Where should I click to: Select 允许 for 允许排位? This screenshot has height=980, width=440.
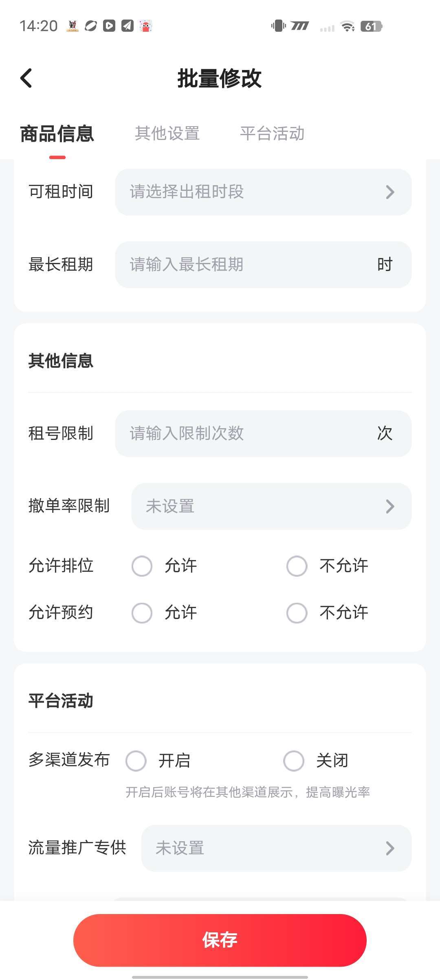click(x=142, y=566)
